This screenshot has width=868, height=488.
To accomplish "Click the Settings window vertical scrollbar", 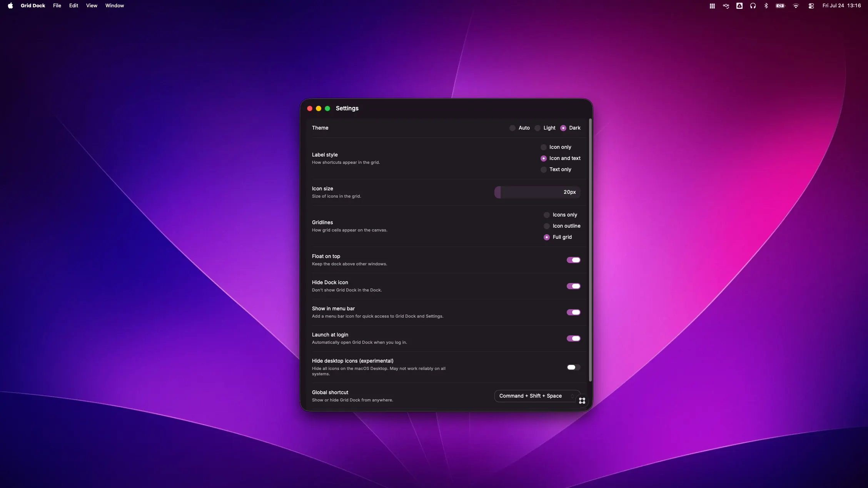I will click(590, 250).
